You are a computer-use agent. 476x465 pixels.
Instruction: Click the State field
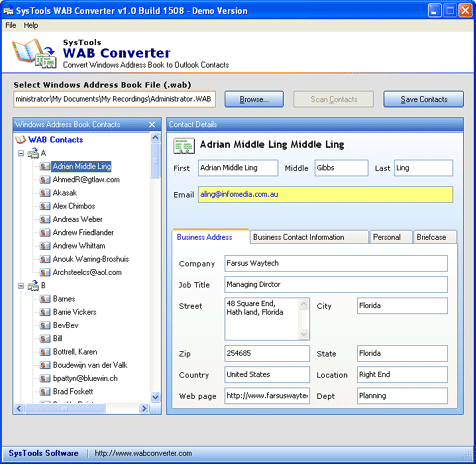point(402,353)
